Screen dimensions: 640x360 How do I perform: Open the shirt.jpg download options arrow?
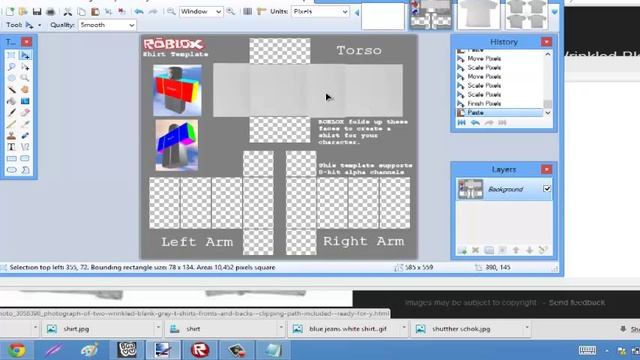pyautogui.click(x=158, y=328)
